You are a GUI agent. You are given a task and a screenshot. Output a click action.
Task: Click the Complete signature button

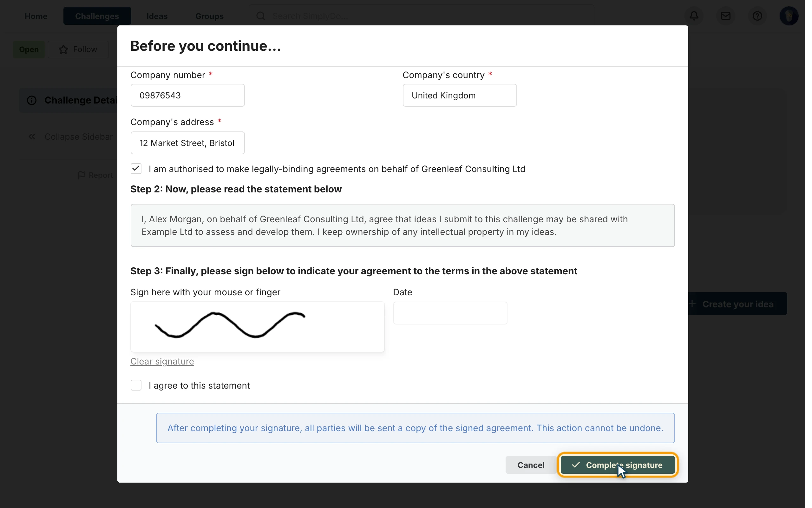coord(617,465)
